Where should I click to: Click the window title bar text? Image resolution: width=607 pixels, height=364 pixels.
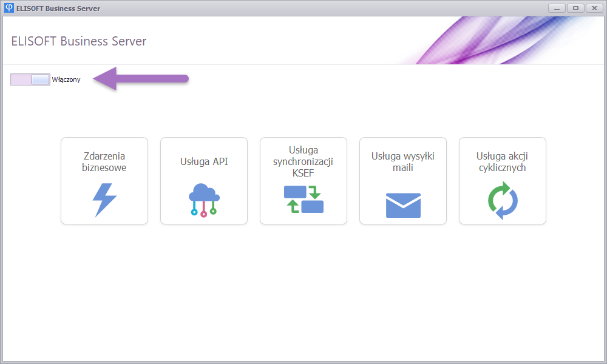pyautogui.click(x=58, y=8)
